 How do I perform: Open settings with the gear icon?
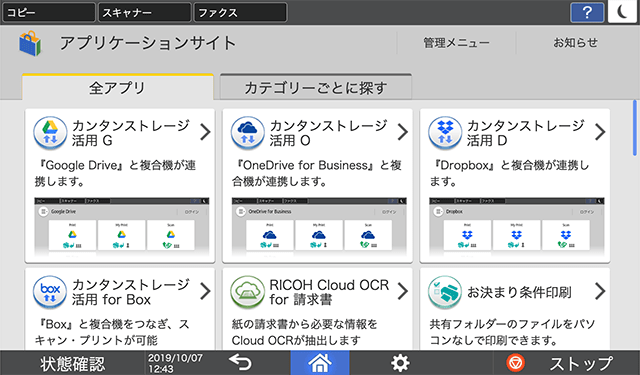(400, 363)
